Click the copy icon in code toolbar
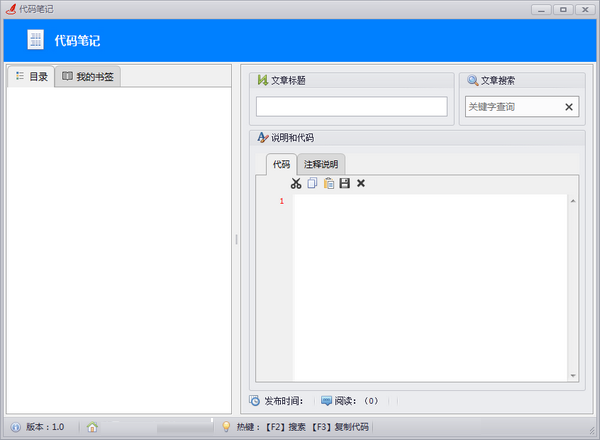The image size is (600, 440). 312,183
